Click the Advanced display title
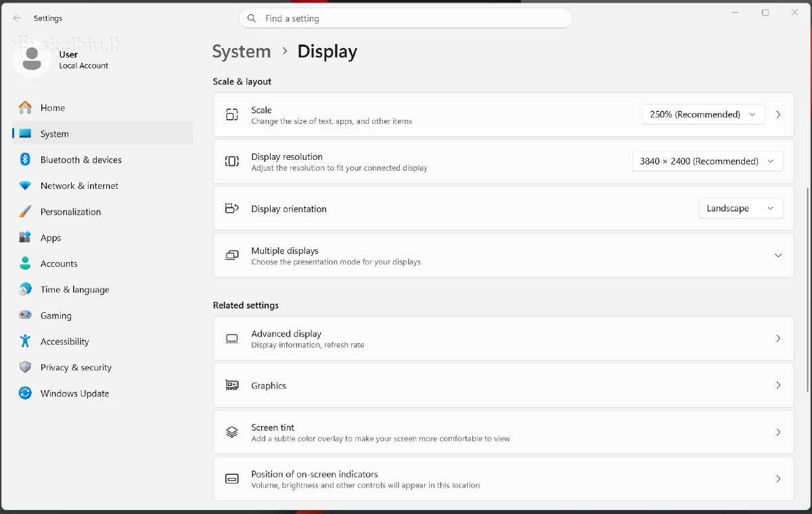This screenshot has height=514, width=812. pyautogui.click(x=286, y=334)
